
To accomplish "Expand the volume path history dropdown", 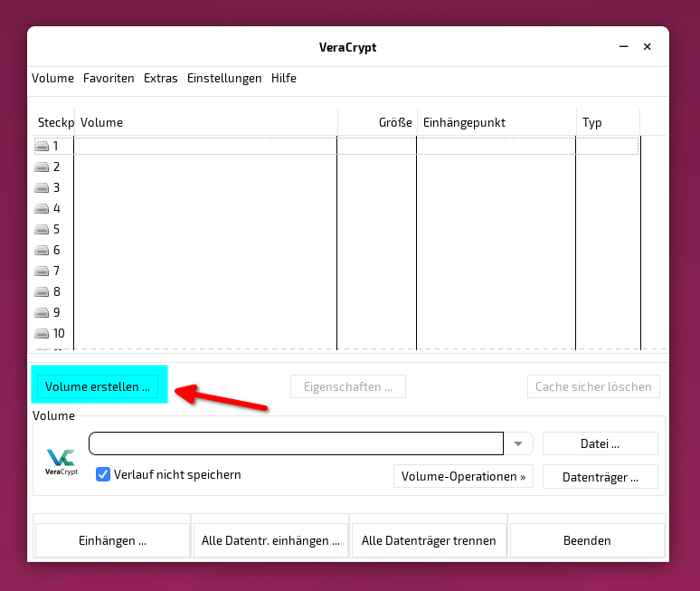I will click(518, 443).
